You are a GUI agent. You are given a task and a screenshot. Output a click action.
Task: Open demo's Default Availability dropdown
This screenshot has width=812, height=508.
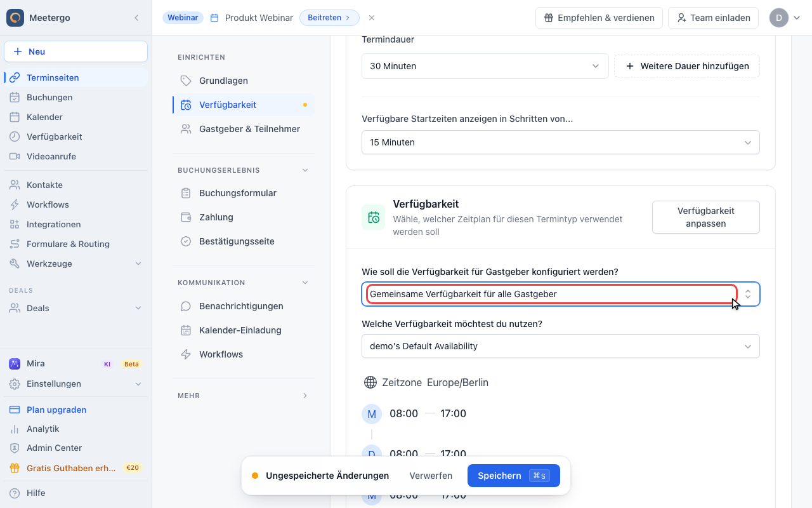point(561,346)
